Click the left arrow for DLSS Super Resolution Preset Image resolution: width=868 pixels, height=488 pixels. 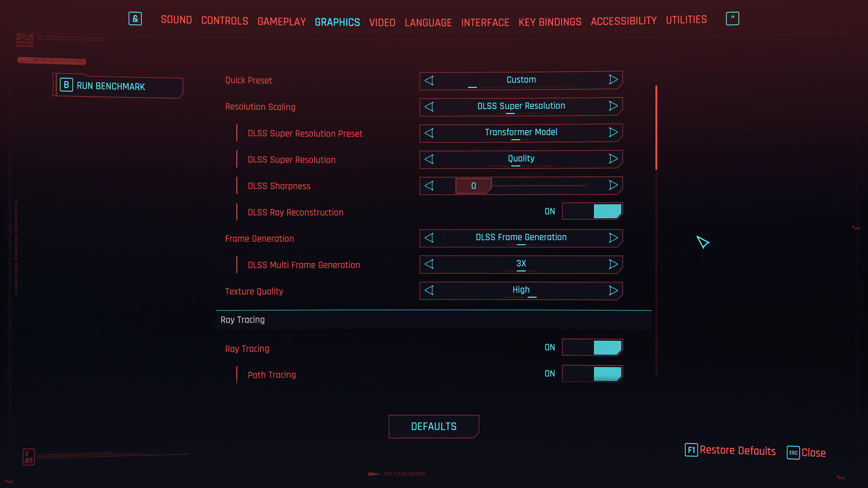[429, 132]
